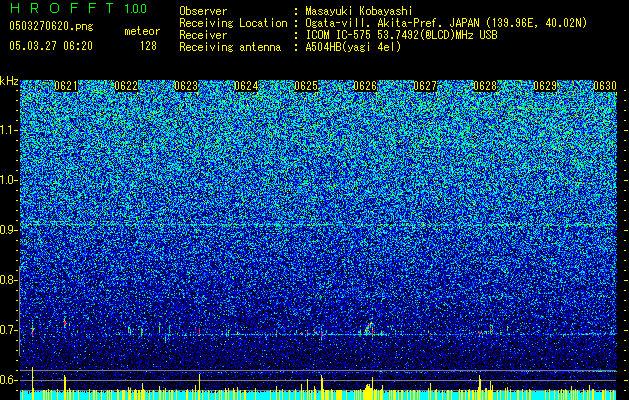
Task: Click the date stamp 05.03.27 06:20
Action: [51, 46]
